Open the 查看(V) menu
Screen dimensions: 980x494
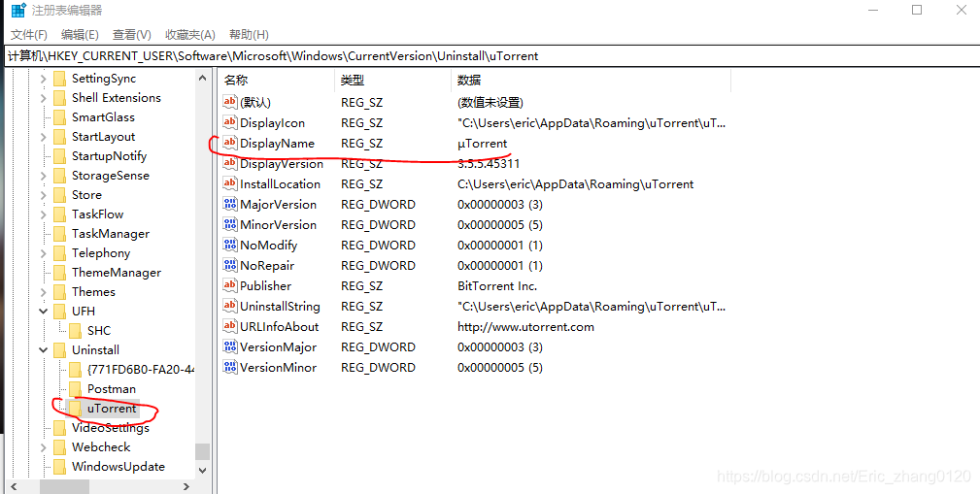132,34
